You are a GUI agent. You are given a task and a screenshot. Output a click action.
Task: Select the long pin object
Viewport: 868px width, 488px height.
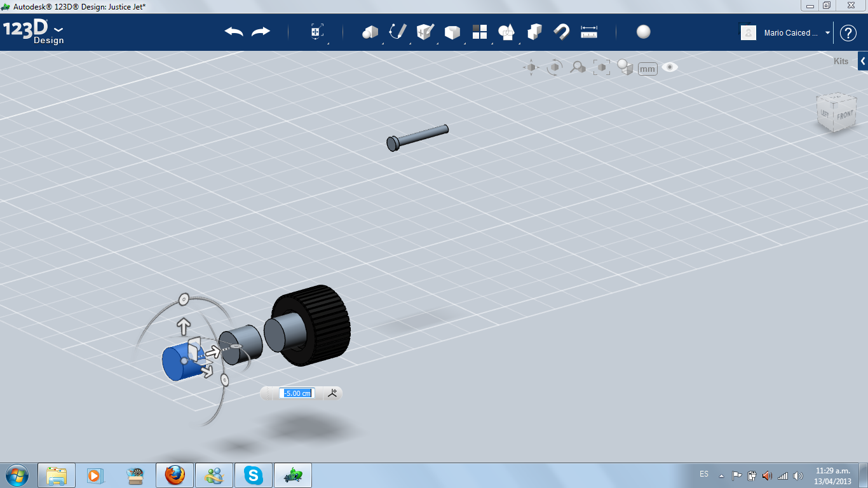[417, 137]
